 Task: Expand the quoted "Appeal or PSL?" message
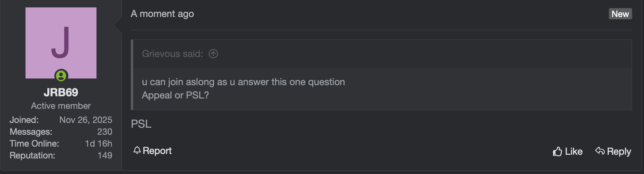175,95
